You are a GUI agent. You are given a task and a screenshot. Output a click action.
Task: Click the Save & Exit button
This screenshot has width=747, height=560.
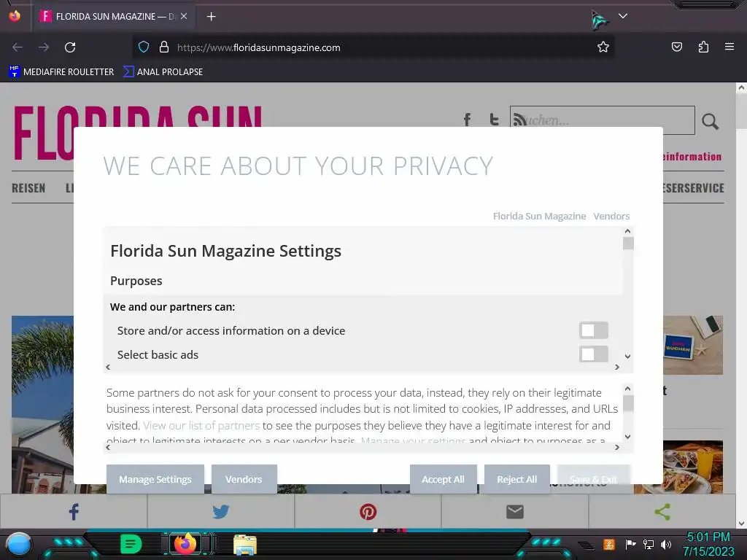[594, 479]
